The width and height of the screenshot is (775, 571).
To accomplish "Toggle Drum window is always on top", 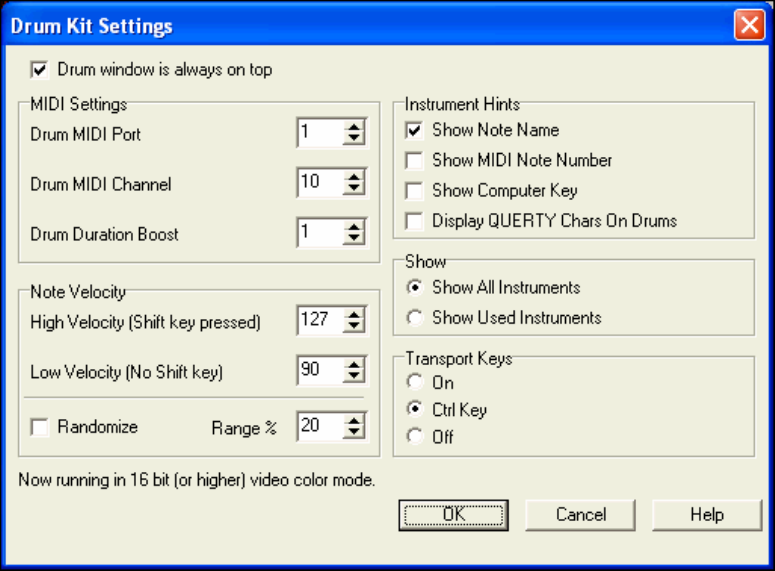I will pyautogui.click(x=40, y=70).
